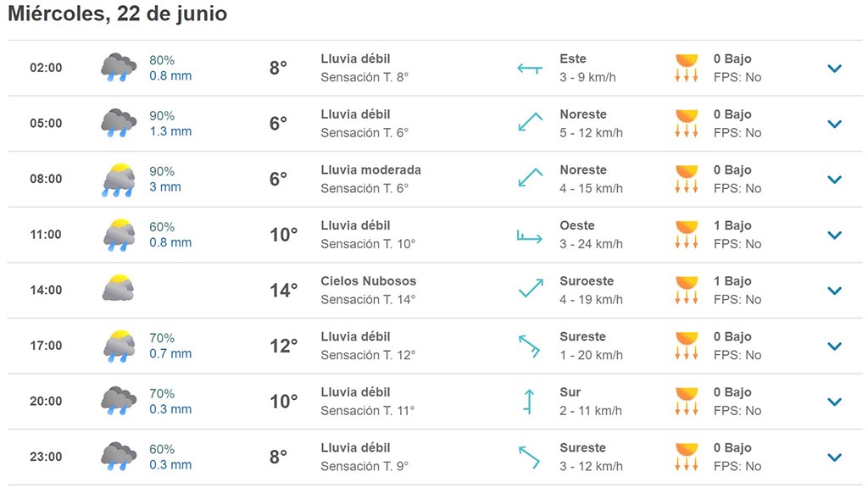The height and width of the screenshot is (488, 868).
Task: Click the east wind arrow at 02:00
Action: [530, 68]
